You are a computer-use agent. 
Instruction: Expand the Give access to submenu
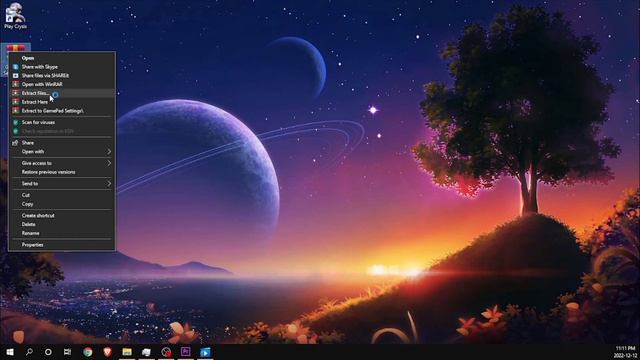[62, 163]
